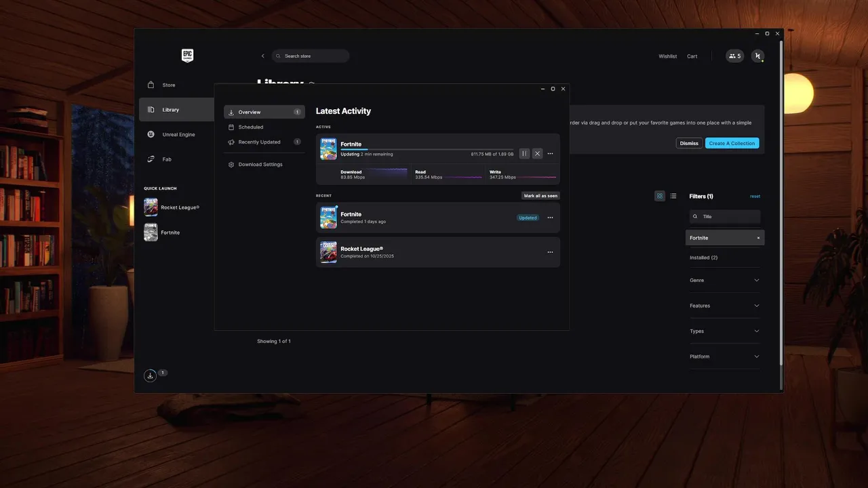868x488 pixels.
Task: Switch library to list view
Action: 673,196
